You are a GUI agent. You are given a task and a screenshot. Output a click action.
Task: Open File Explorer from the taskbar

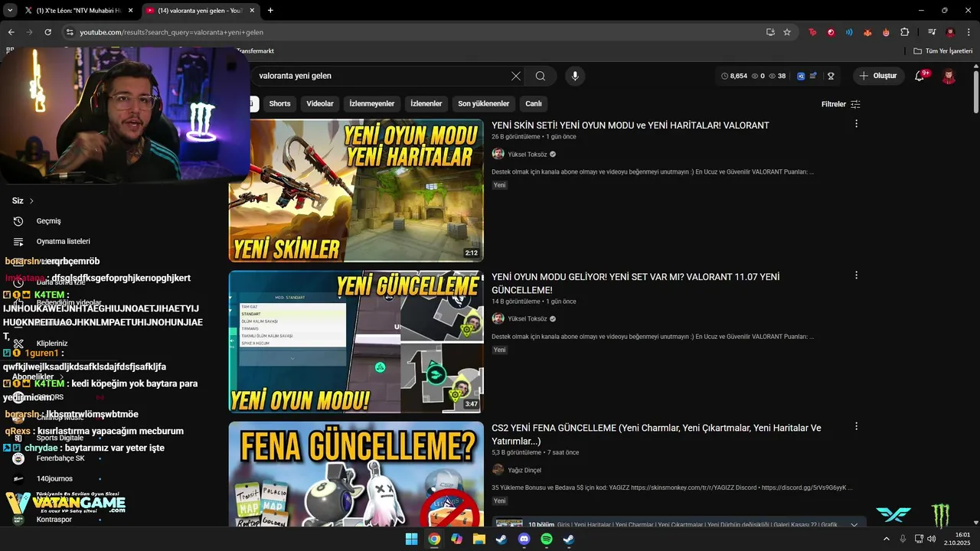tap(479, 539)
